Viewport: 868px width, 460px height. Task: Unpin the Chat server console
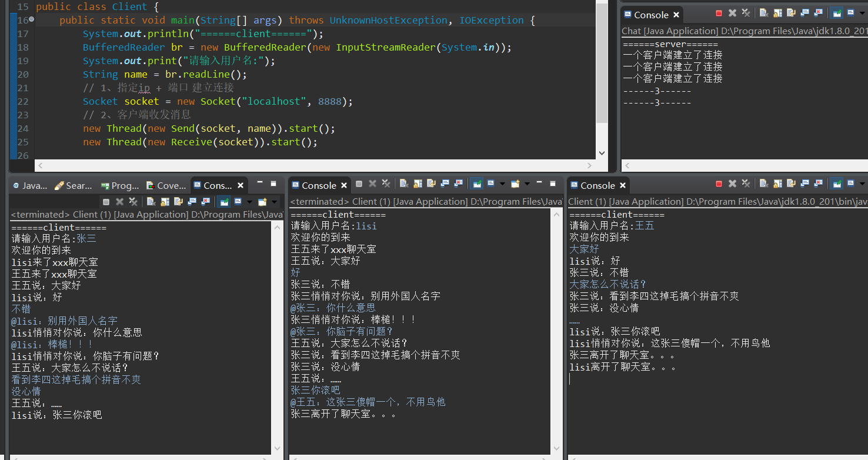pyautogui.click(x=836, y=13)
